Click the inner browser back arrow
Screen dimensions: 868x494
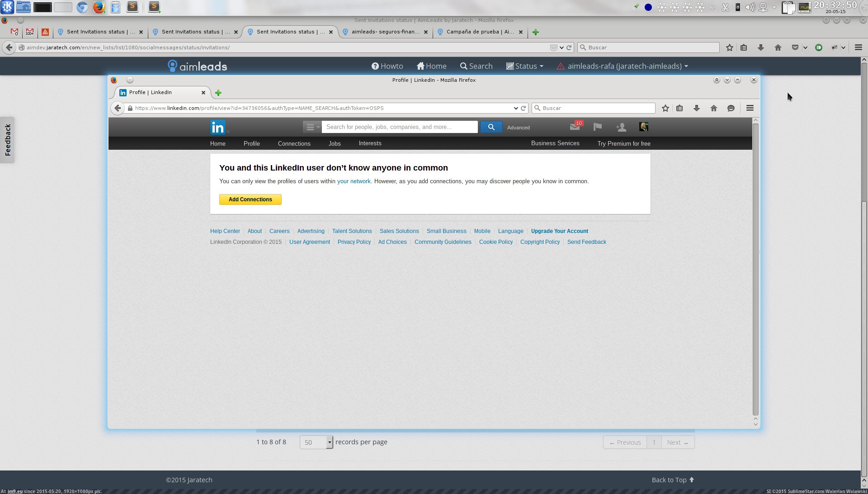[x=118, y=108]
